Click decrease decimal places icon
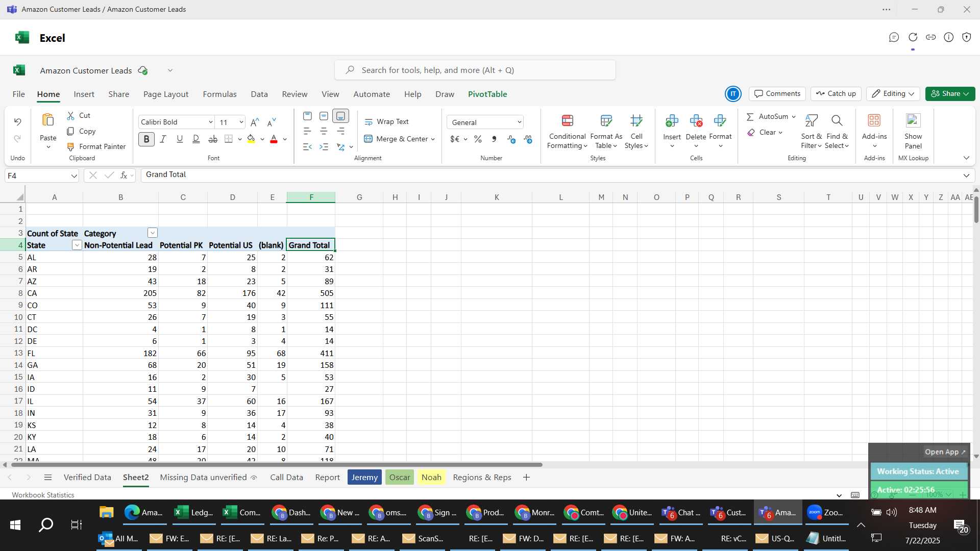The image size is (980, 551). point(528,139)
